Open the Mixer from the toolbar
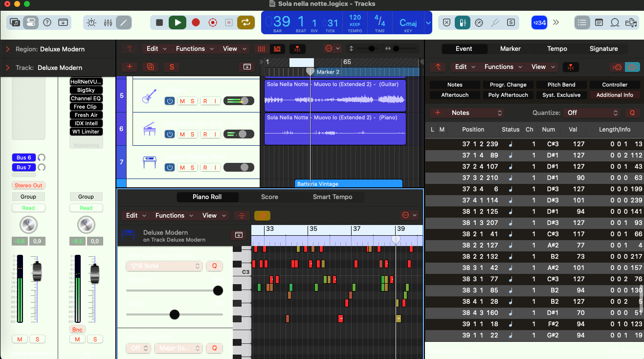 (108, 22)
